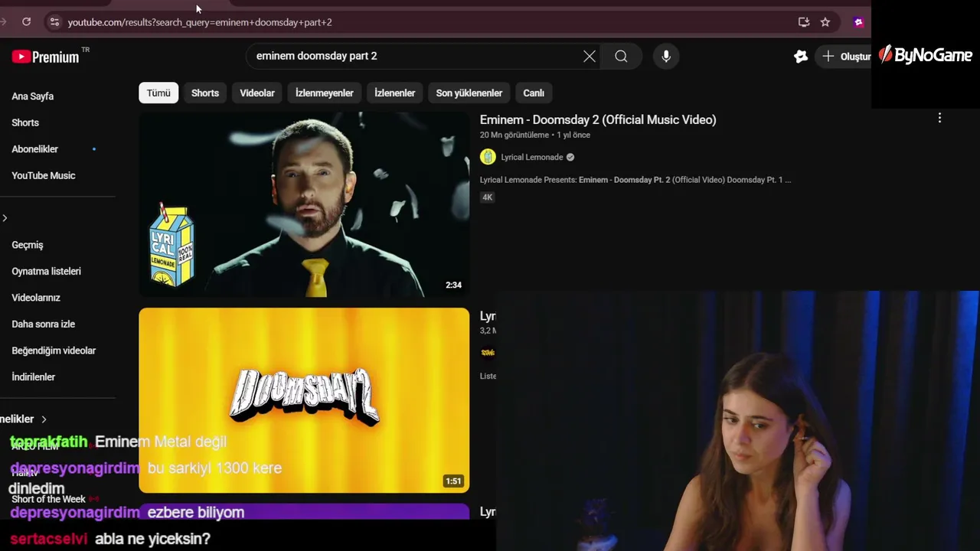Open title Eminem - Doomsday 2 (Official Music Video)

coord(598,119)
